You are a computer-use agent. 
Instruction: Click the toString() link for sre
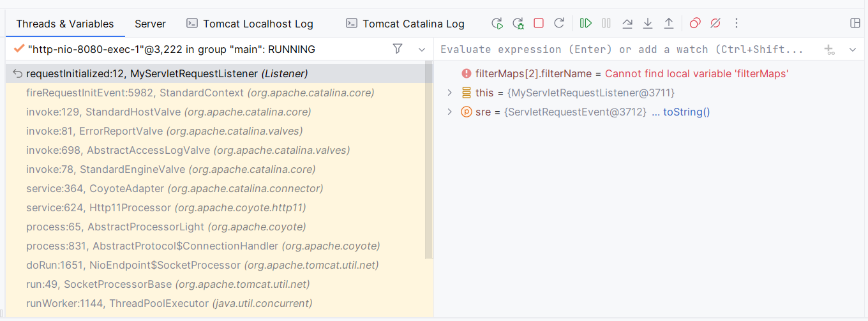tap(686, 112)
